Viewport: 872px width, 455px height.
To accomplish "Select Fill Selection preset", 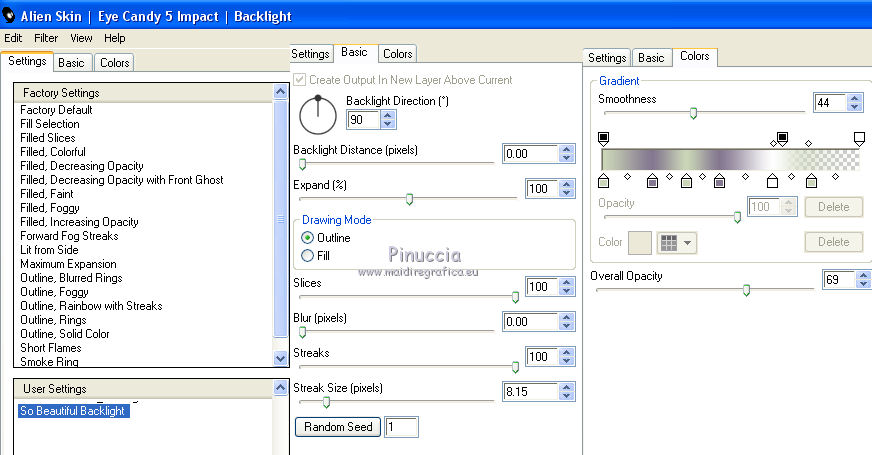I will (50, 124).
